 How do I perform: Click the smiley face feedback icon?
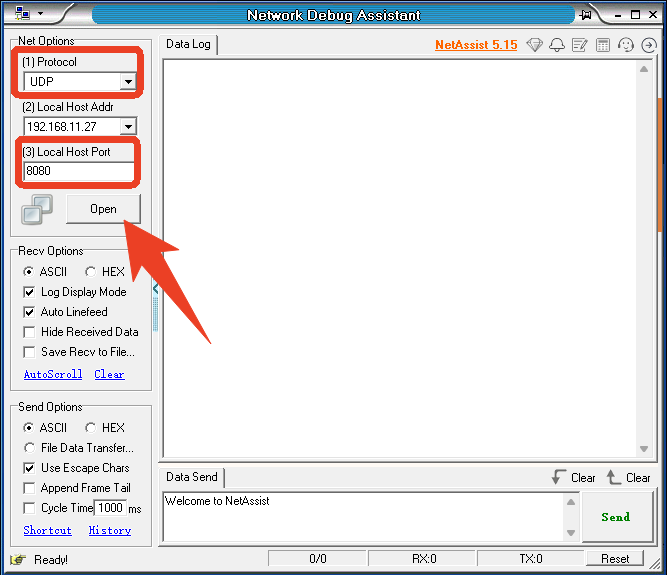(x=626, y=45)
